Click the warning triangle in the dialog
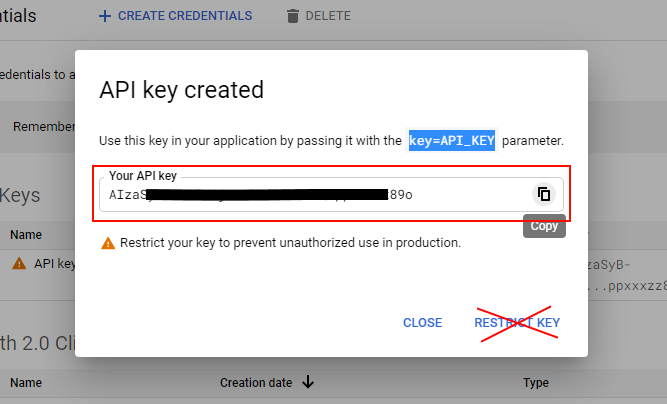 tap(108, 243)
